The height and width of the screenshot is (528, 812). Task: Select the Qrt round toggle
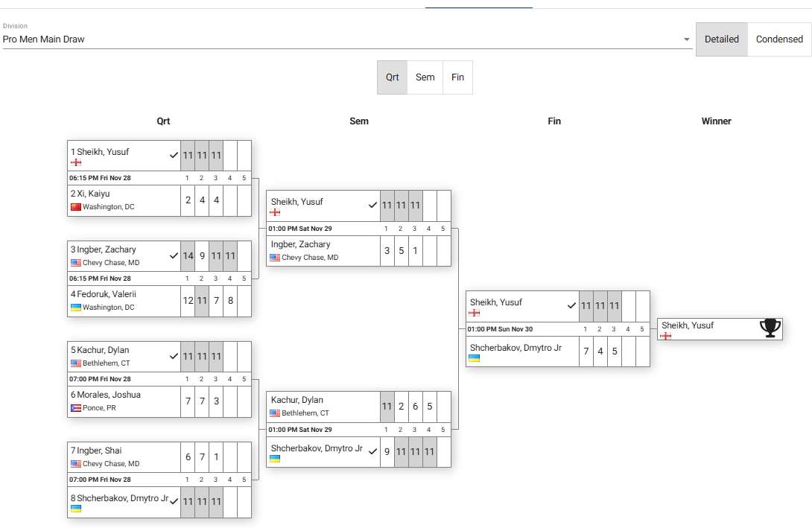392,77
